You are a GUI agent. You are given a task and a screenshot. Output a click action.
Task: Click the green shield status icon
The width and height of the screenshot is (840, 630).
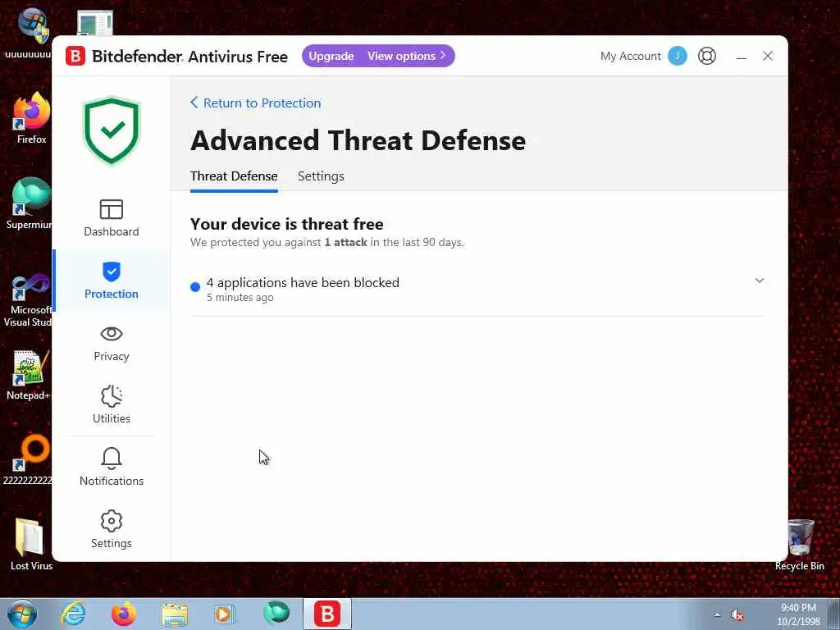pyautogui.click(x=112, y=130)
